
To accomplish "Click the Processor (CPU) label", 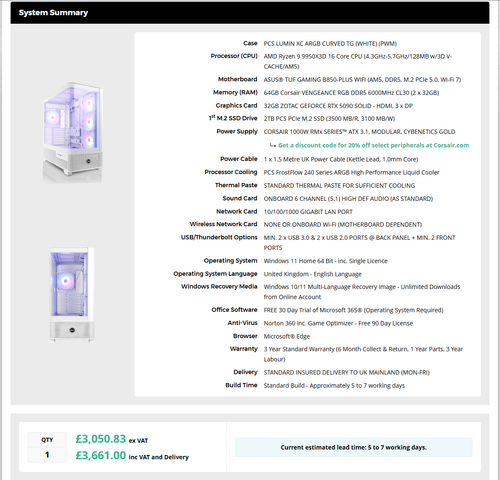I will click(234, 56).
